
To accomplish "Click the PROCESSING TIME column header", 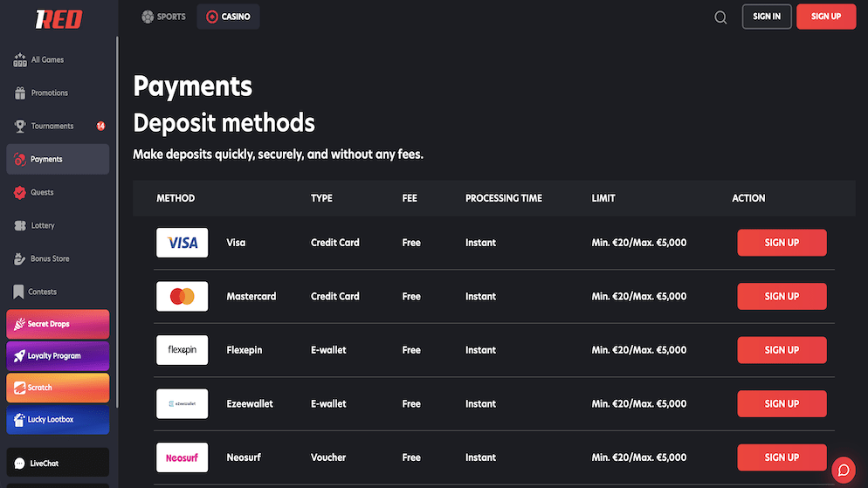I will click(x=504, y=198).
